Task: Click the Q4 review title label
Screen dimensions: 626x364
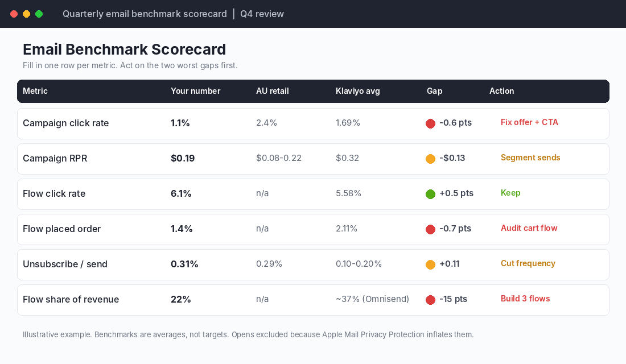Action: pos(262,14)
